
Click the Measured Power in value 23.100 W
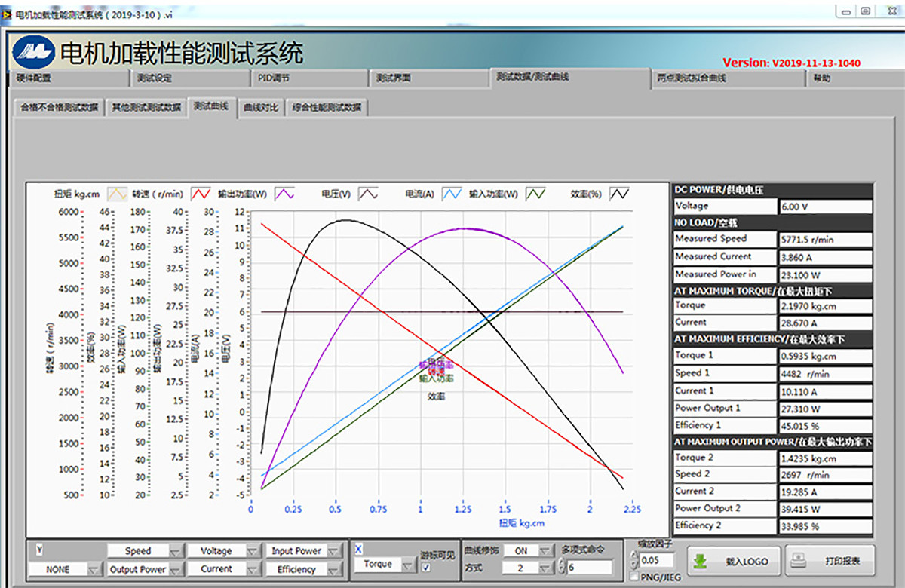825,275
